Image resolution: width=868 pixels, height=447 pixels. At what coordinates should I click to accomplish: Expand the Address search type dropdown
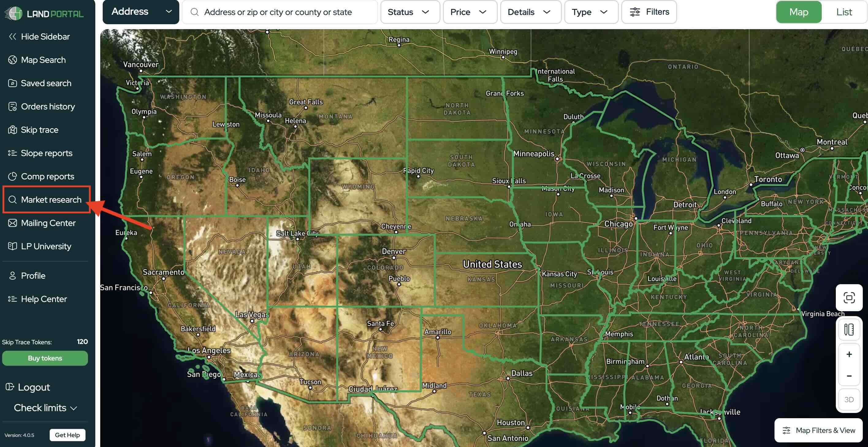point(141,12)
